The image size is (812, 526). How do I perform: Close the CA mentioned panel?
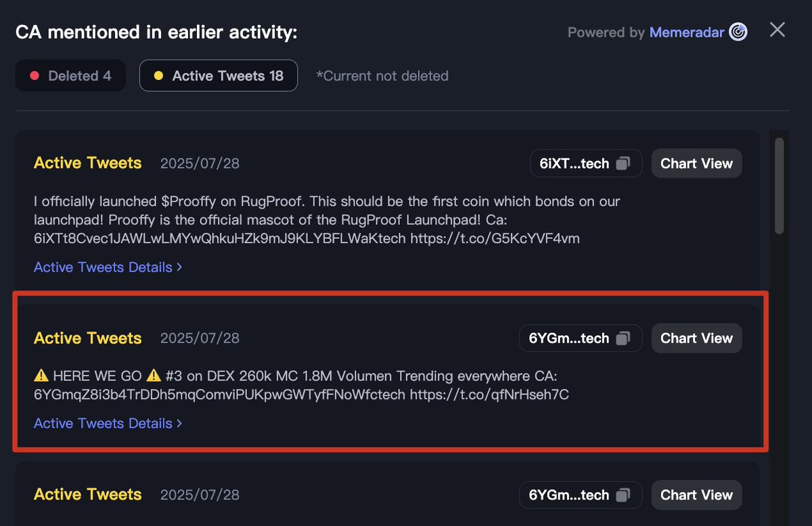[x=777, y=30]
